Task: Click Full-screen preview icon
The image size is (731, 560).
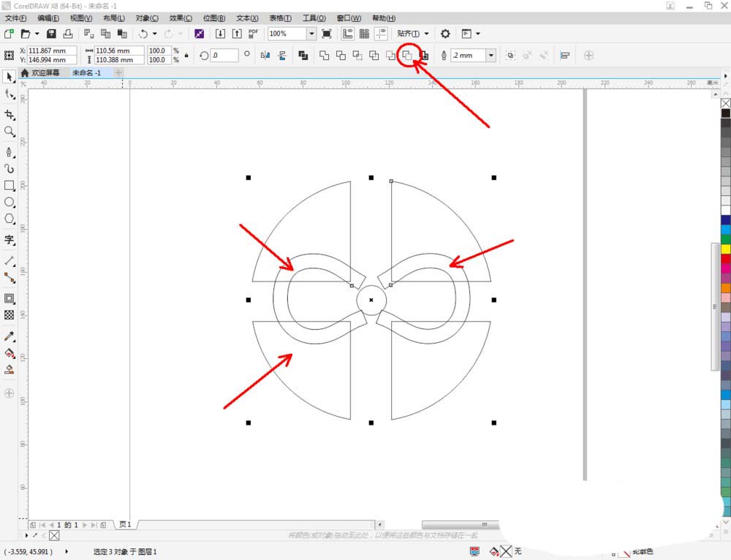Action: coord(326,34)
